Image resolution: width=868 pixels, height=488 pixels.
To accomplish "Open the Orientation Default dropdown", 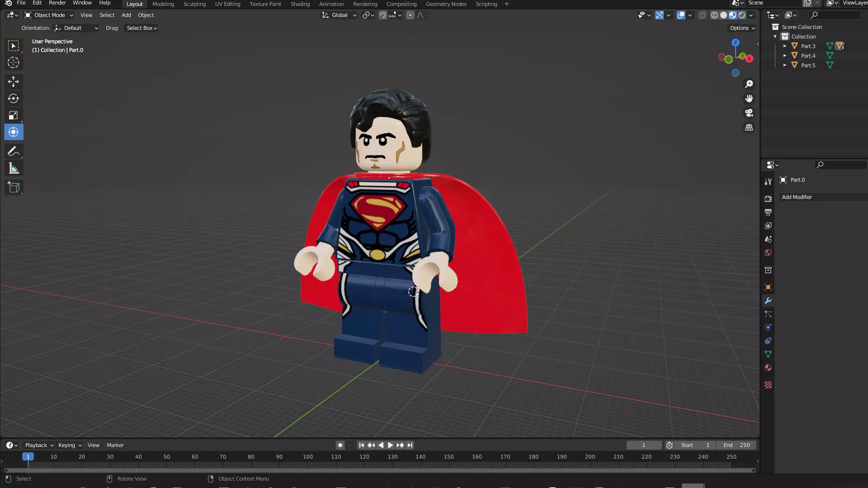I will (76, 28).
